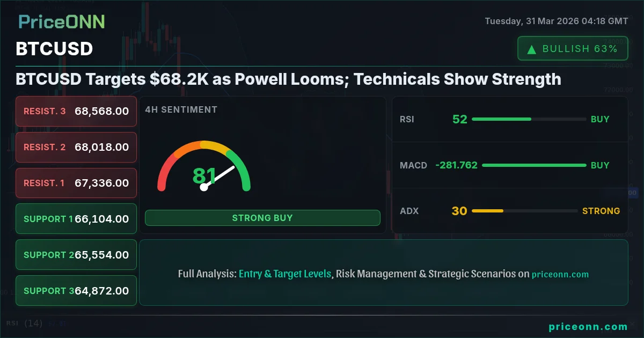644x338 pixels.
Task: Visit the priceonn.com link in analysis banner
Action: [560, 274]
